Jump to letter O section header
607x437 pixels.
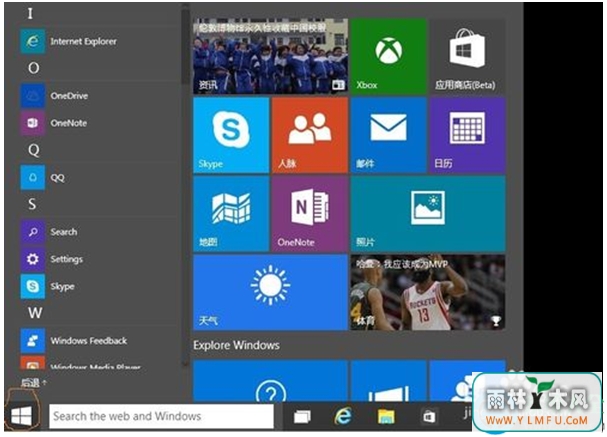34,68
